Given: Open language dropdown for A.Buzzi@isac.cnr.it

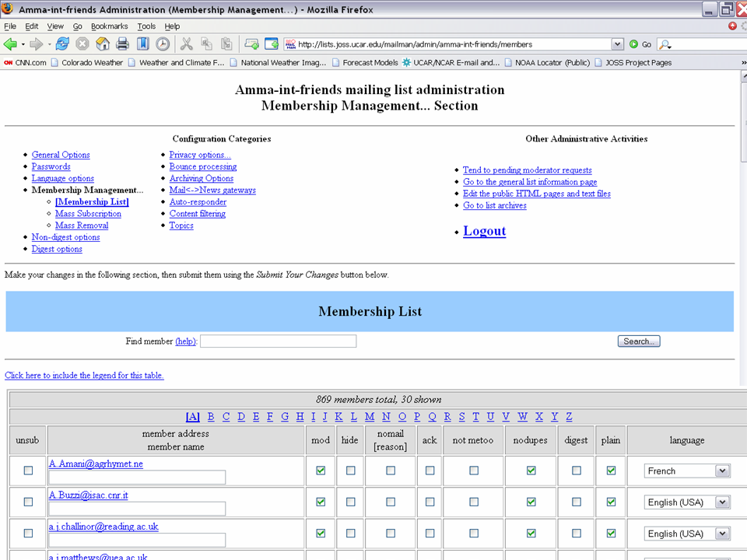Looking at the screenshot, I should pyautogui.click(x=687, y=502).
